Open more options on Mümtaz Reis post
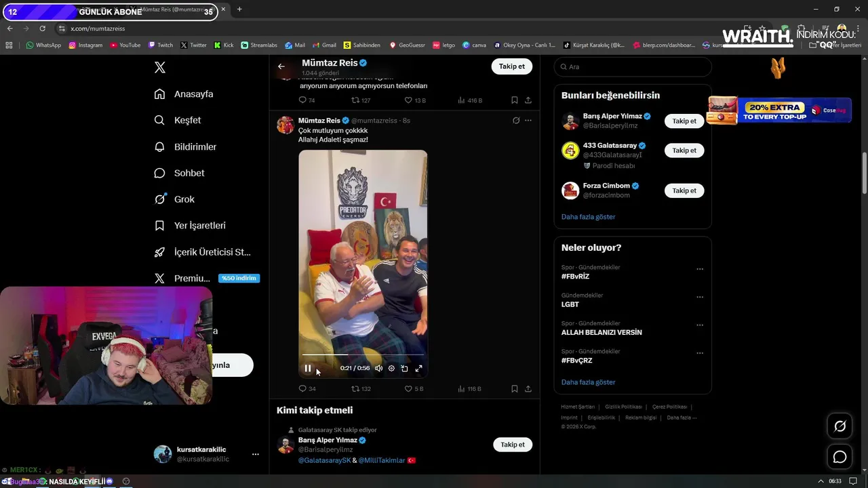The image size is (868, 488). pos(528,121)
